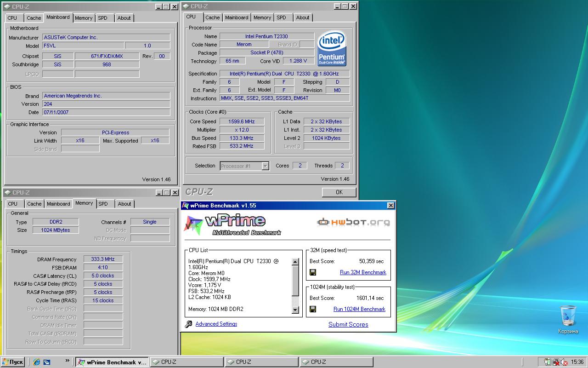Screen dimensions: 588x368
Task: Open Mainboard tab in the CPU-Z processor window
Action: click(237, 17)
